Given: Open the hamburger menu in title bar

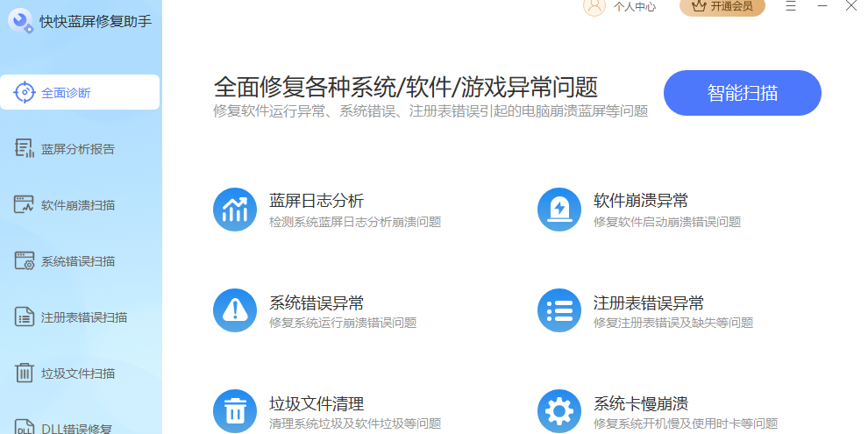Looking at the screenshot, I should pyautogui.click(x=791, y=6).
